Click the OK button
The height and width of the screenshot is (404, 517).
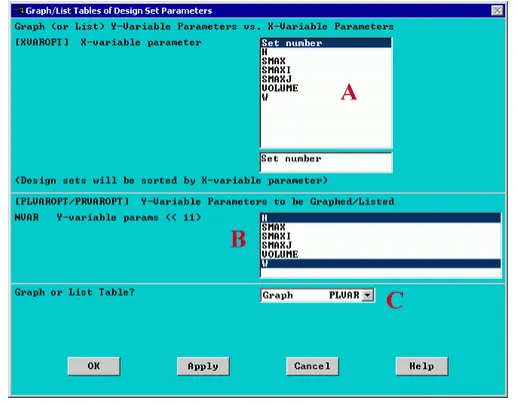pyautogui.click(x=94, y=366)
